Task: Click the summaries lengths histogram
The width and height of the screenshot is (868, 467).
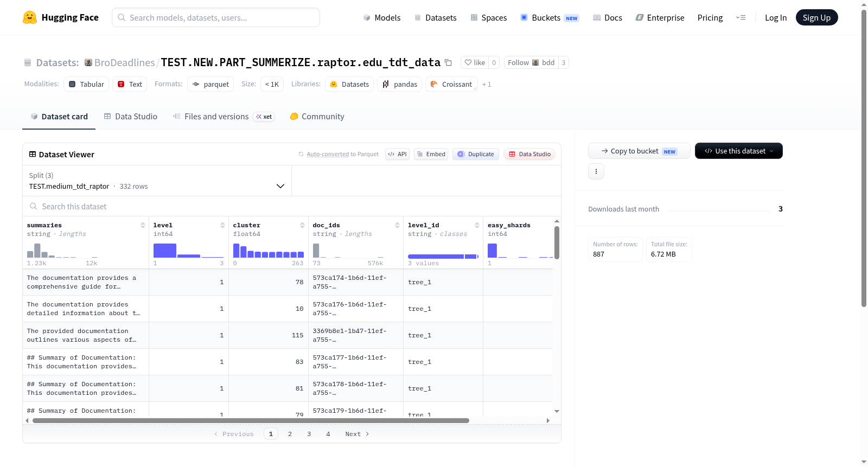Action: click(x=62, y=250)
